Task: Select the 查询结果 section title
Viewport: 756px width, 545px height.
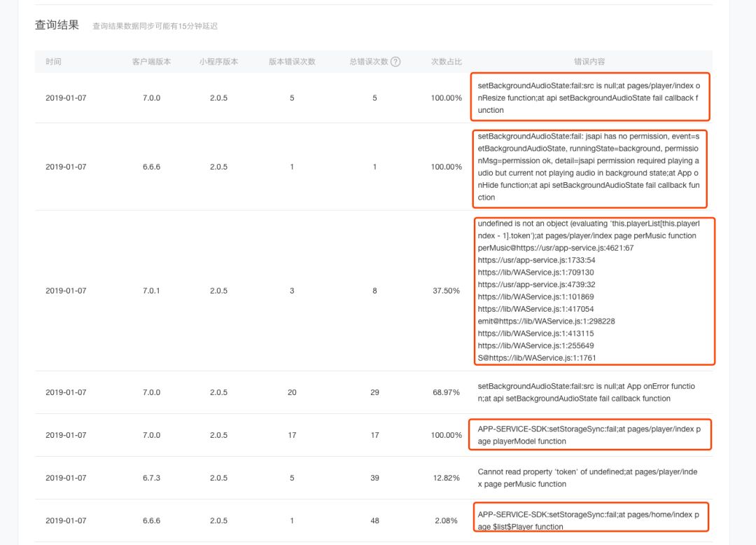Action: [x=57, y=25]
